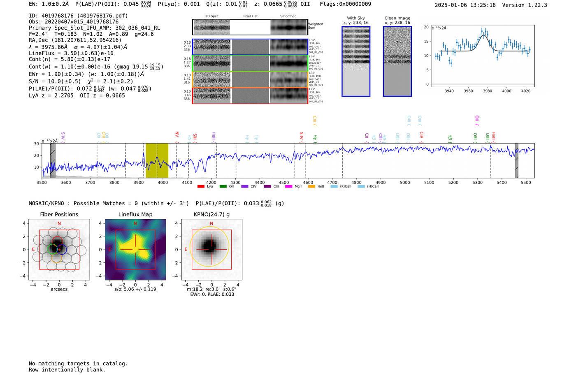This screenshot has height=392, width=576.
Task: Open the KPNO(24.7) g image
Action: click(211, 249)
